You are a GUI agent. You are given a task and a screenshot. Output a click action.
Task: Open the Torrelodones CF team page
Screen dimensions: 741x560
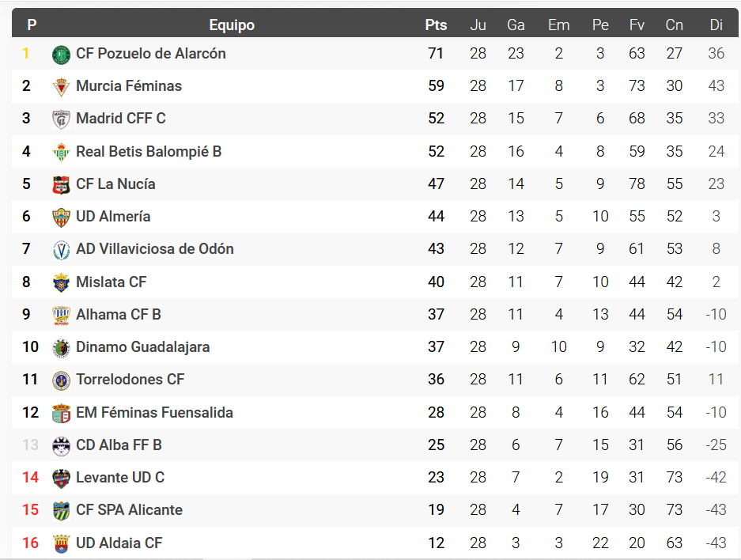click(130, 380)
